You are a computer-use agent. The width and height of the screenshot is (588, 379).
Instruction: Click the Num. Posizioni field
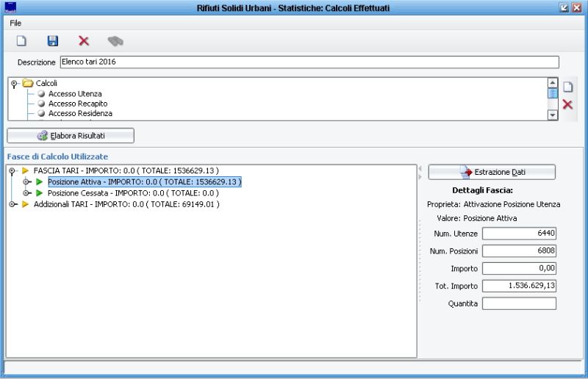[x=519, y=250]
